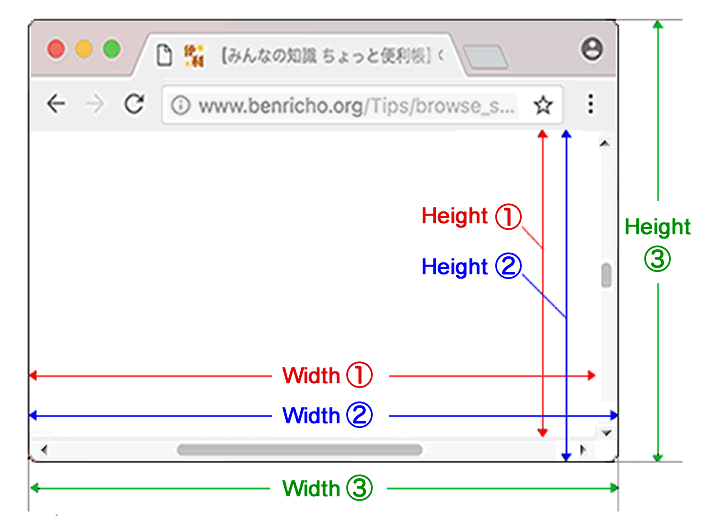Click the vertical scrollbar up arrow
This screenshot has width=710, height=519.
click(604, 144)
